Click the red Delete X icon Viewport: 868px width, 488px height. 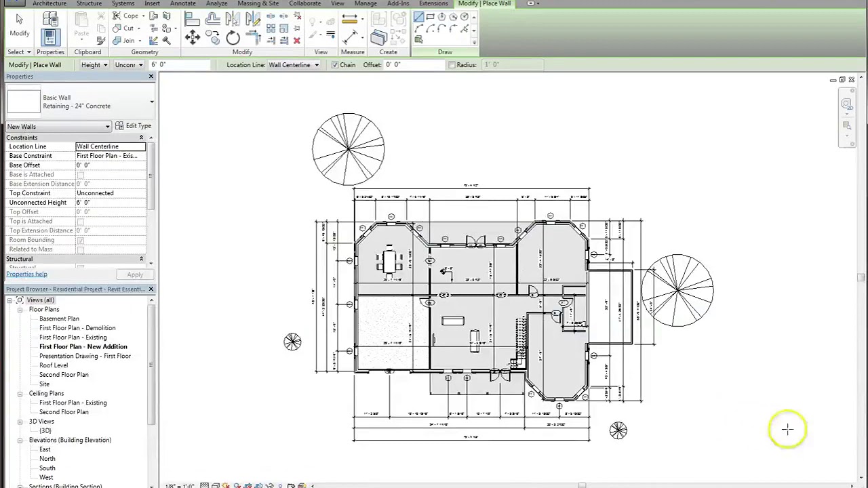click(x=297, y=41)
